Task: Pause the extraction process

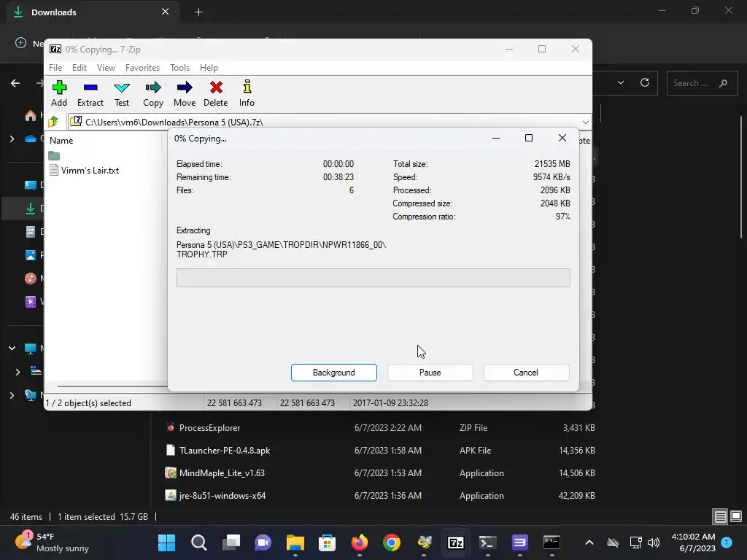Action: click(x=430, y=373)
